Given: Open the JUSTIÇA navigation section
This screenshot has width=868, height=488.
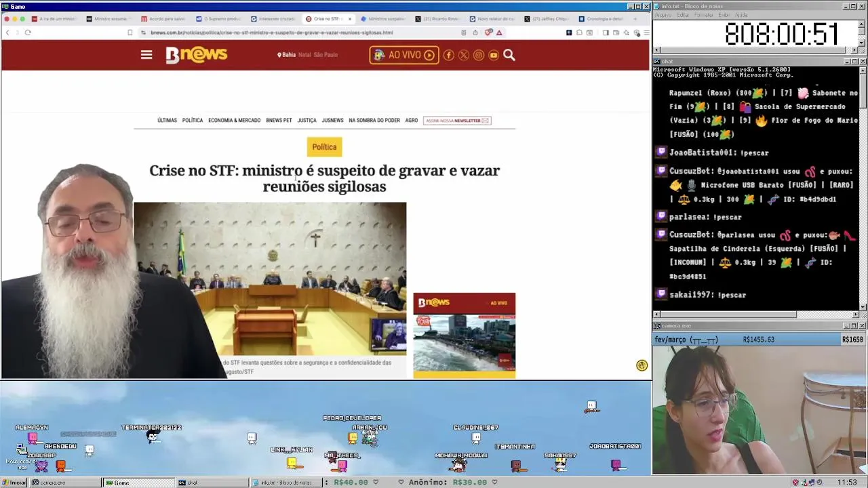Looking at the screenshot, I should click(x=307, y=121).
